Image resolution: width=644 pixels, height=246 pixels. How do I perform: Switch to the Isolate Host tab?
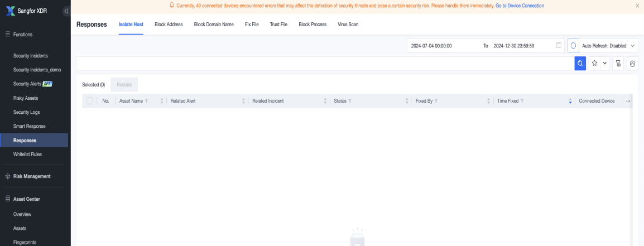click(131, 24)
